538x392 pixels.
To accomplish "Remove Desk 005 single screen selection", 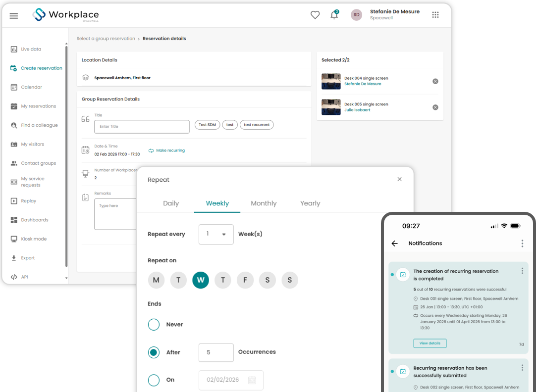I will [435, 107].
